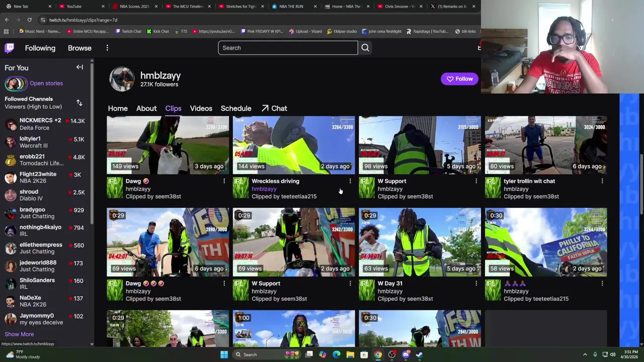Screen dimensions: 644x362
Task: Switch to the Videos channel tab
Action: (x=201, y=109)
